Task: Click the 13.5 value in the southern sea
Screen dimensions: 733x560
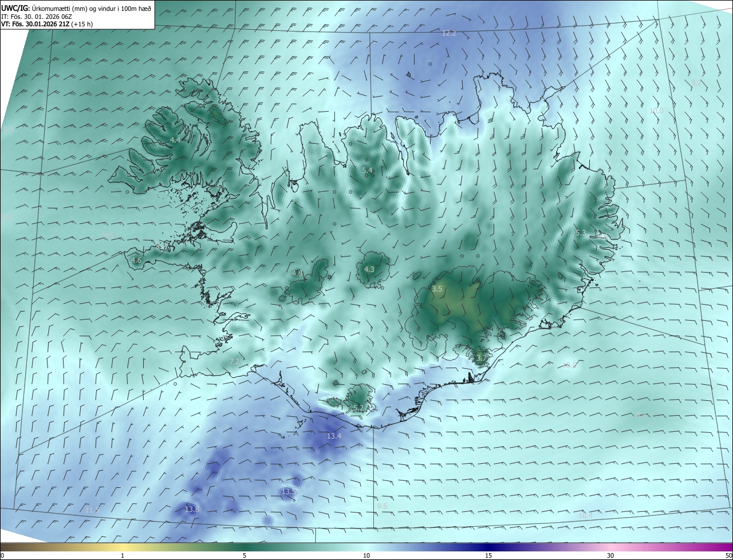Action: [x=289, y=491]
